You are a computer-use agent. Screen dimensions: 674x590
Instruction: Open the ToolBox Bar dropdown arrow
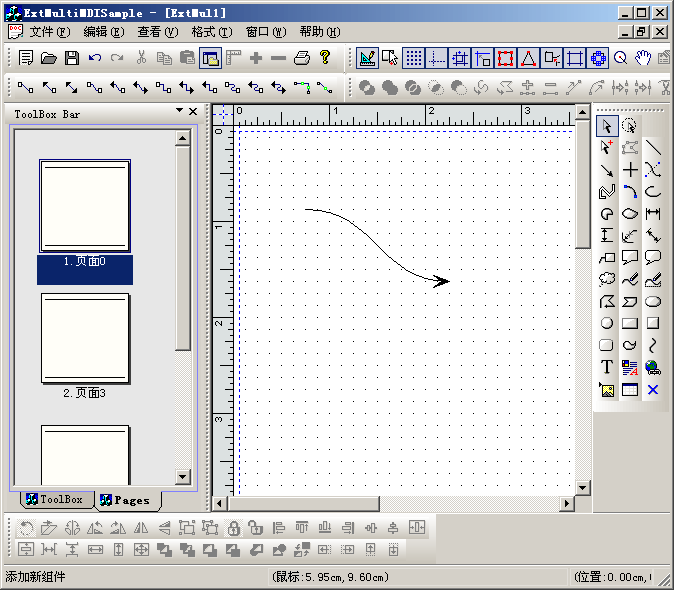(179, 110)
